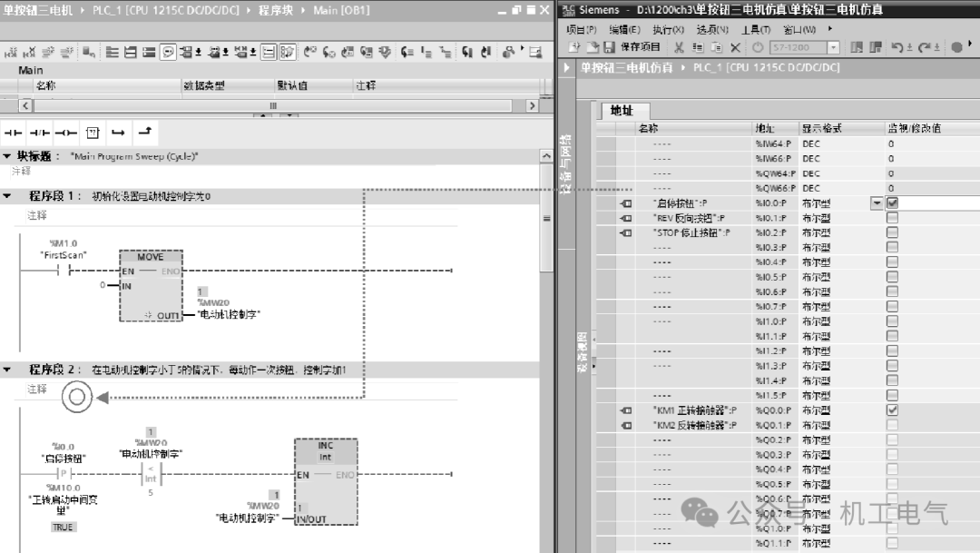Expand PLCSIM toolbar overflow arrow
The height and width of the screenshot is (553, 980).
click(x=969, y=44)
